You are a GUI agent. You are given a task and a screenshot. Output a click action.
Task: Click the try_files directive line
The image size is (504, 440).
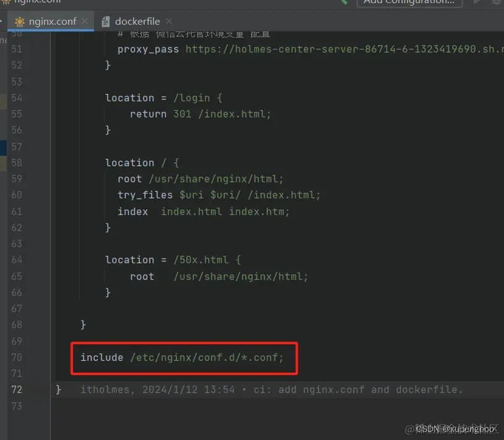coord(219,195)
